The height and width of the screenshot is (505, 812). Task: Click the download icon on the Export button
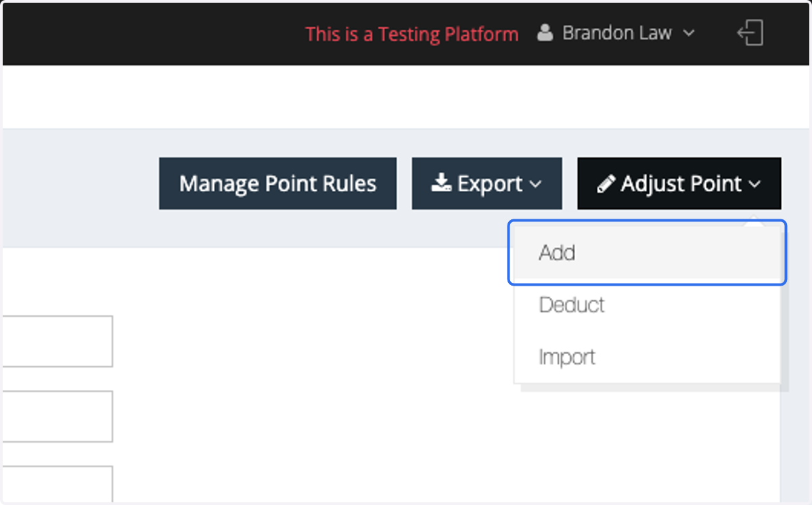pos(441,183)
